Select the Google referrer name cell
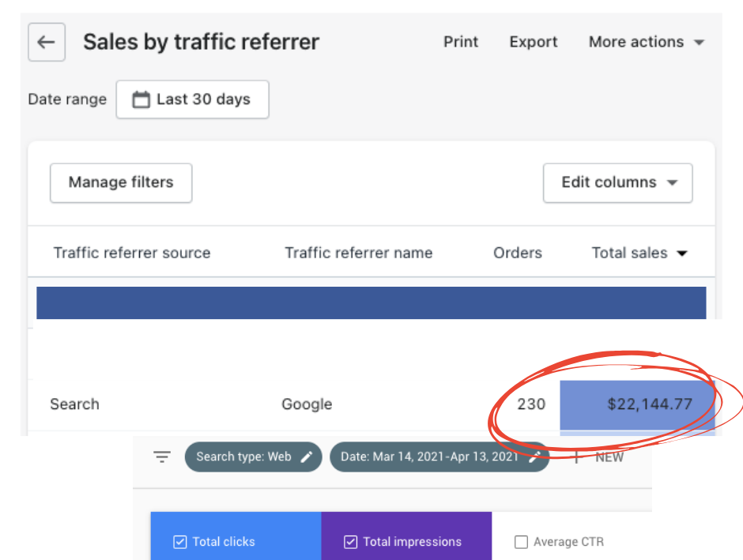This screenshot has height=560, width=743. pyautogui.click(x=307, y=404)
